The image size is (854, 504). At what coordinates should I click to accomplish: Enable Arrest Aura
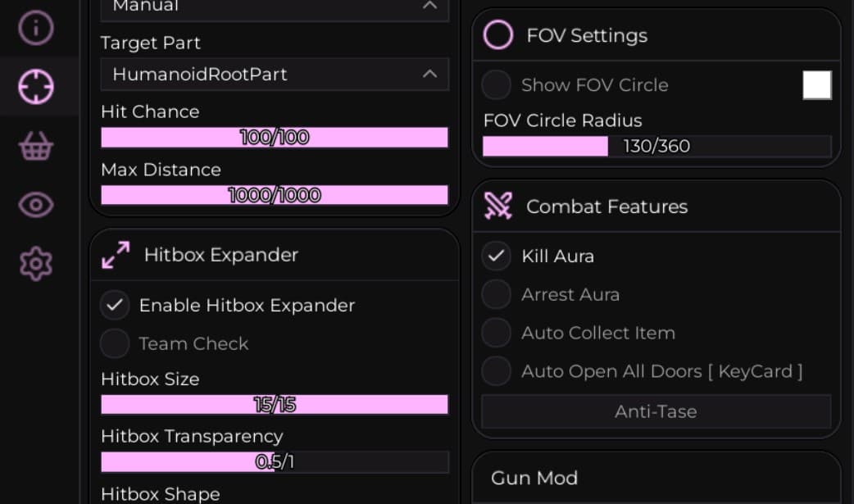pyautogui.click(x=497, y=294)
